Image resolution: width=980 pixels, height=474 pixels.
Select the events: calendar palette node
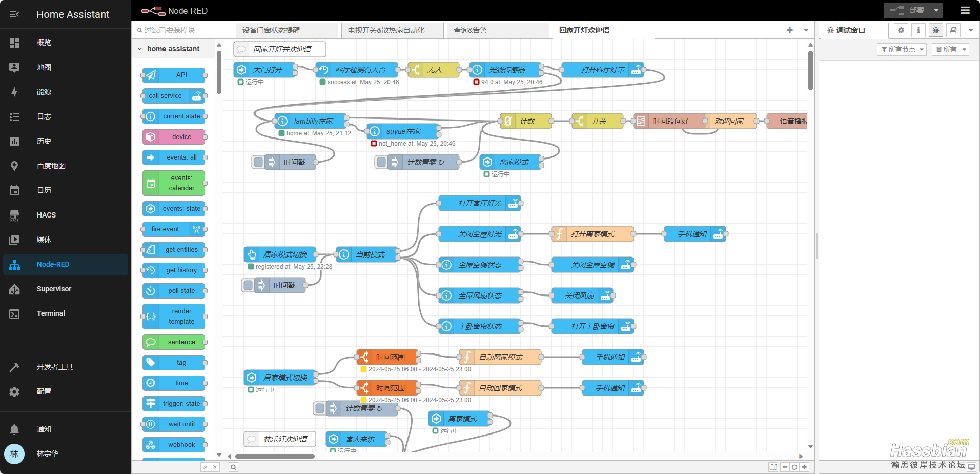pyautogui.click(x=174, y=183)
